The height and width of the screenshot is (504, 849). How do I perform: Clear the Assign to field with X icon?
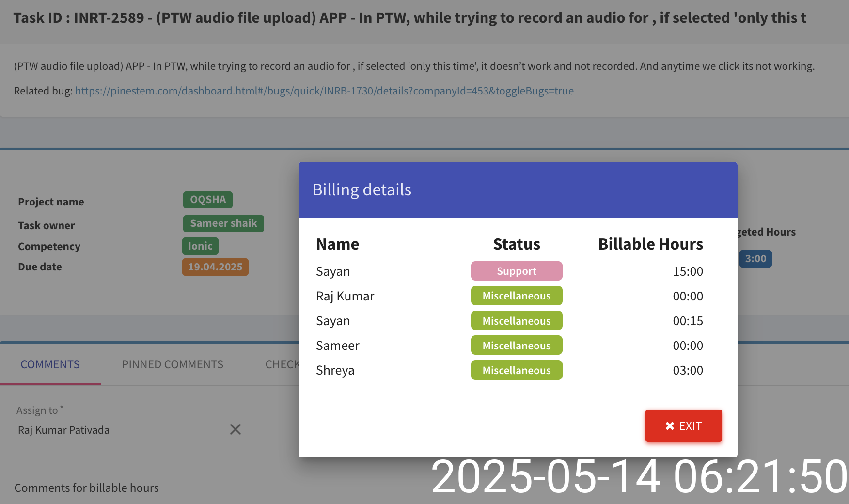(235, 429)
